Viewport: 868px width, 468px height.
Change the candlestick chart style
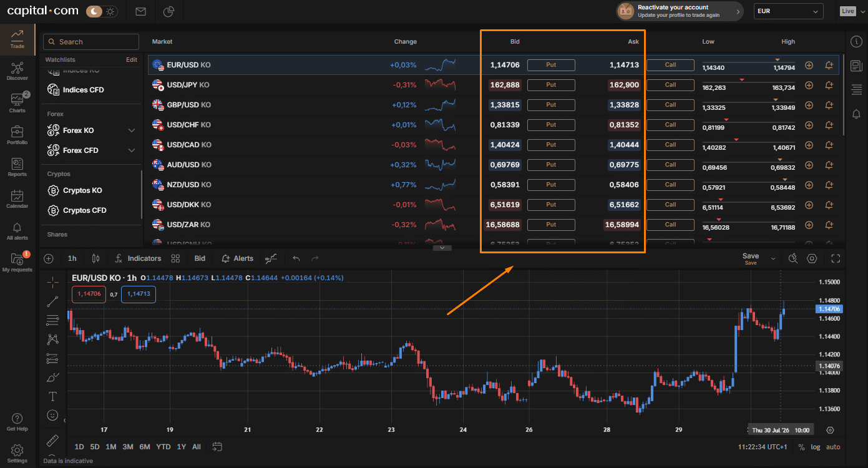(95, 258)
